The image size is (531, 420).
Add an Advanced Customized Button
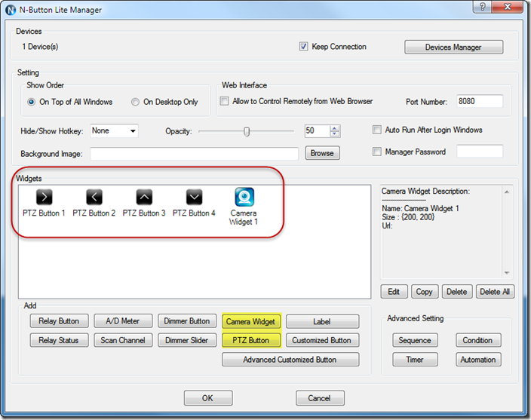pyautogui.click(x=290, y=360)
